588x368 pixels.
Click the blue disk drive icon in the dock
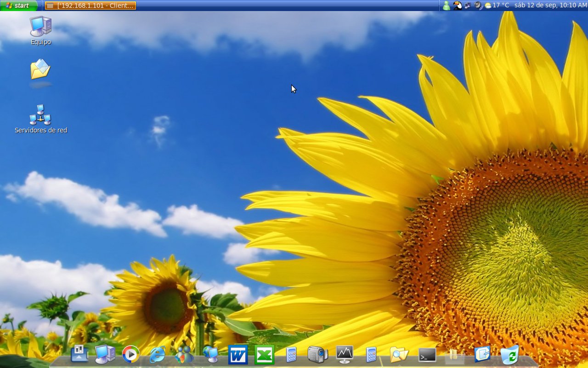click(x=79, y=354)
